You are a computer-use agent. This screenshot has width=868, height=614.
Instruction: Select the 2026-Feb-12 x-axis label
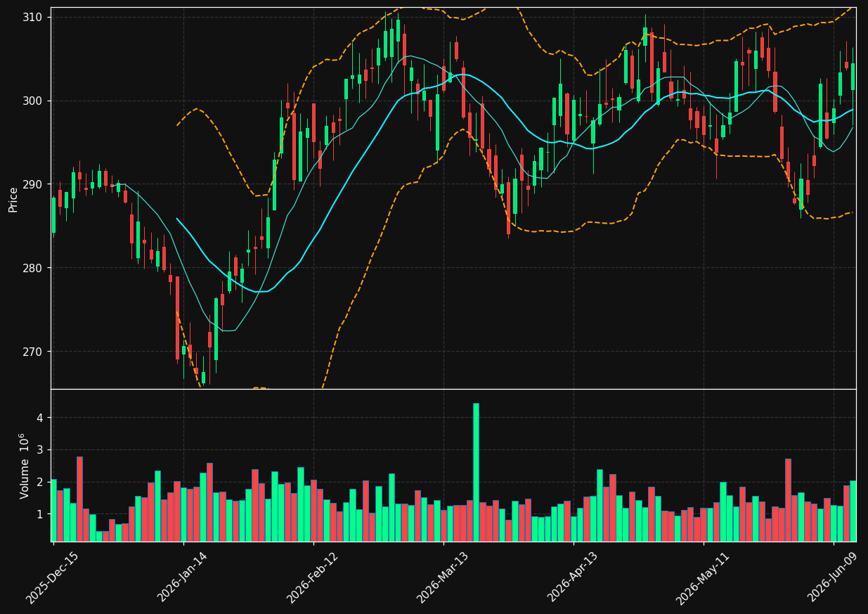coord(313,577)
